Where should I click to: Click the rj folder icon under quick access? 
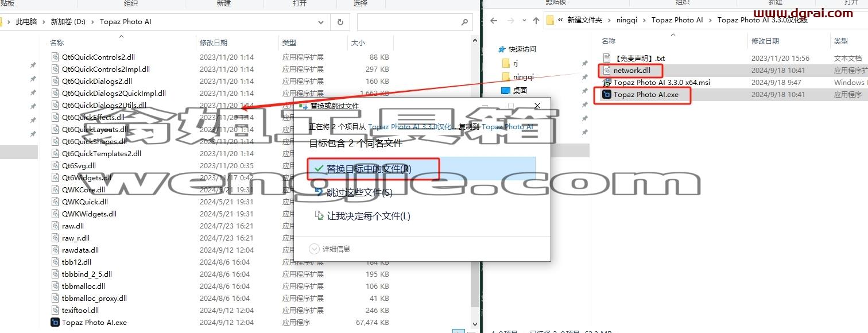505,63
